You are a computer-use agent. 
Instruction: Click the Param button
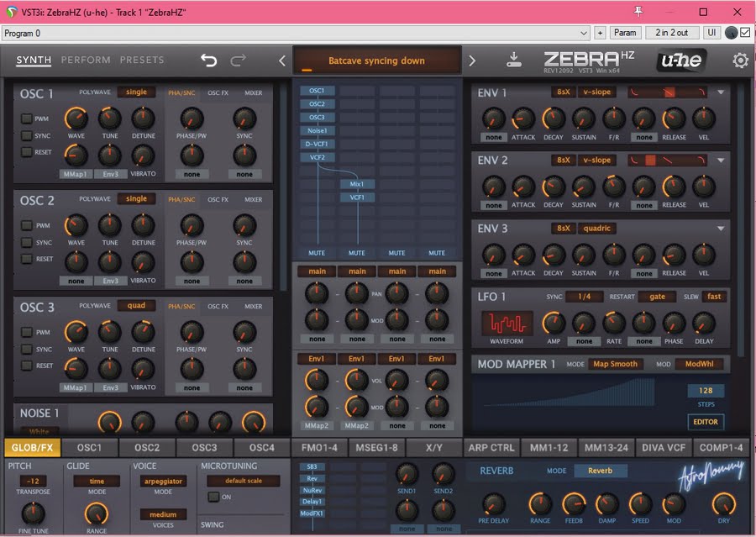(x=627, y=32)
